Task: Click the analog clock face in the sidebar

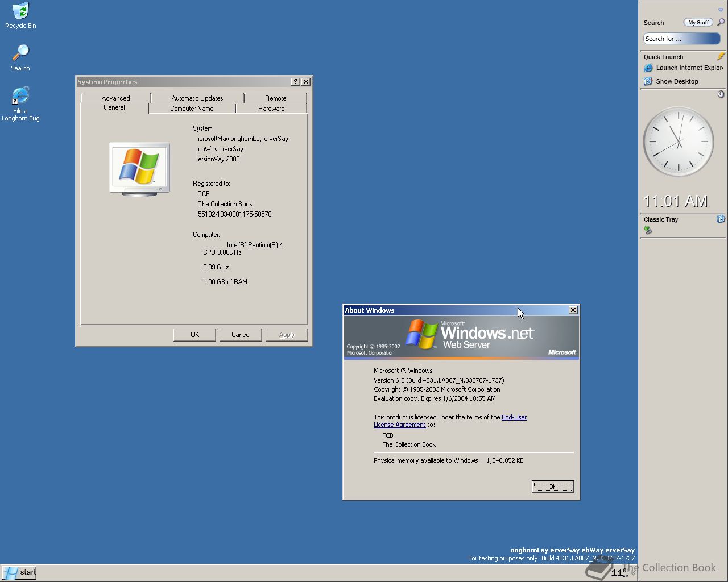Action: coord(679,142)
